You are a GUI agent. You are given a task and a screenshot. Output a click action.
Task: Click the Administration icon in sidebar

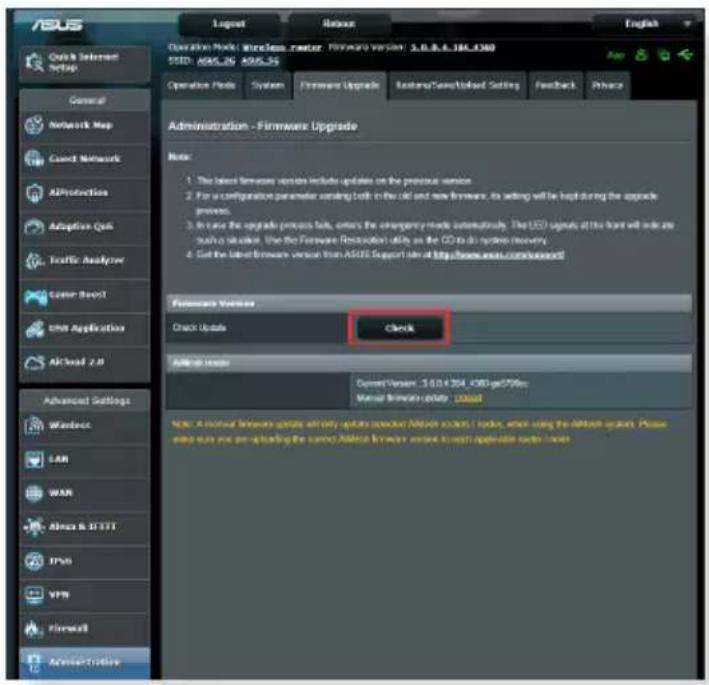(34, 663)
